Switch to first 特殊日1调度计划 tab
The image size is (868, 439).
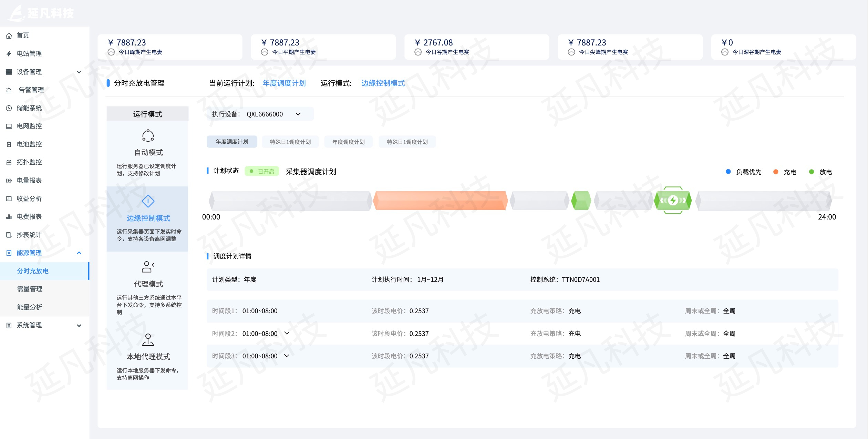coord(290,142)
